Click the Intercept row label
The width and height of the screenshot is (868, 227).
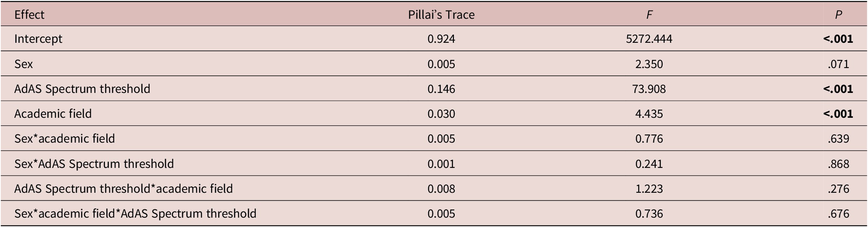point(38,39)
